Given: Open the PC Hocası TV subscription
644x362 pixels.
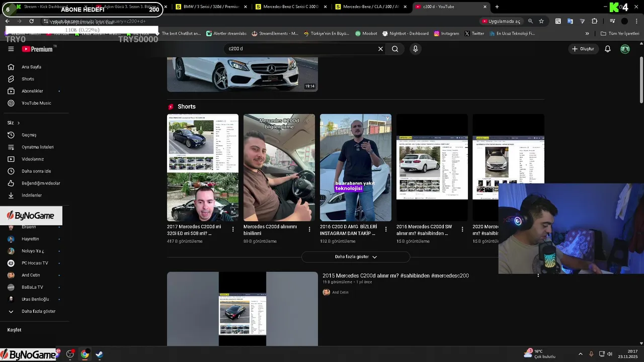Looking at the screenshot, I should point(34,263).
